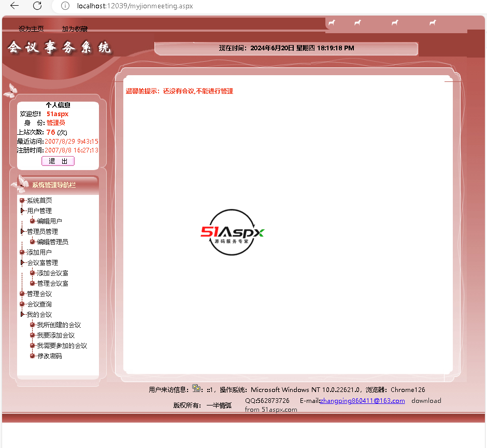Click the red ball icon beside 添加用户
487x448 pixels.
click(22, 252)
